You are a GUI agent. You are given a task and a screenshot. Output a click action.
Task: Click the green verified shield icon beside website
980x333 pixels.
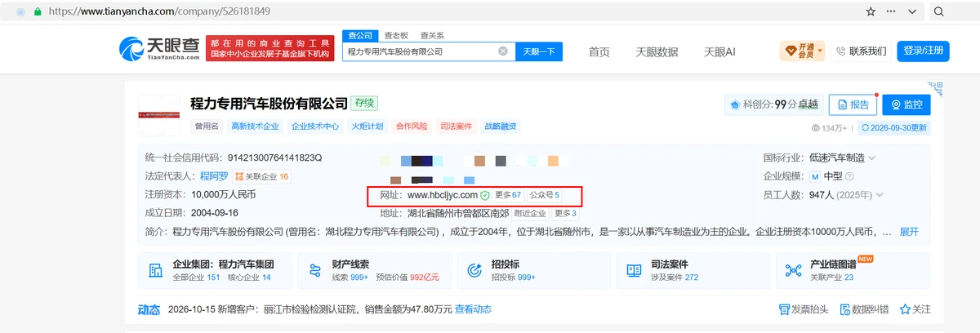click(x=485, y=195)
